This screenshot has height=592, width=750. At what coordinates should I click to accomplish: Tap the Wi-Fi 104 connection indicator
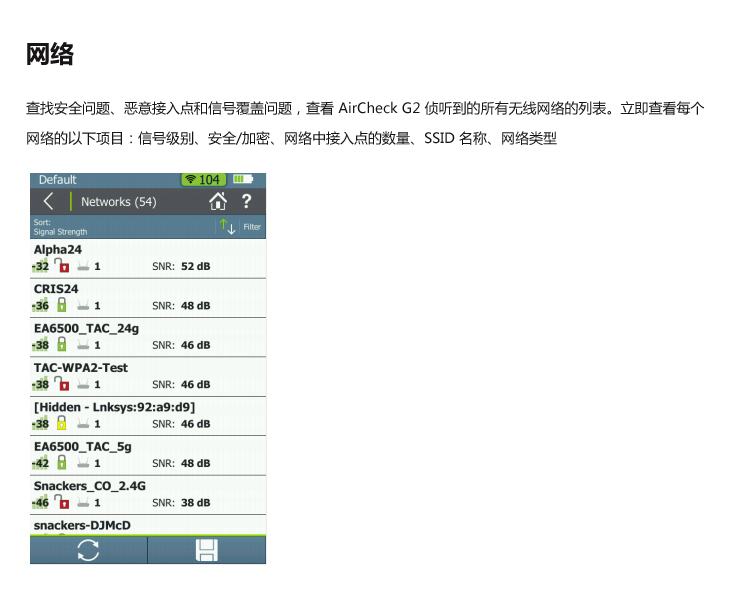[x=203, y=180]
